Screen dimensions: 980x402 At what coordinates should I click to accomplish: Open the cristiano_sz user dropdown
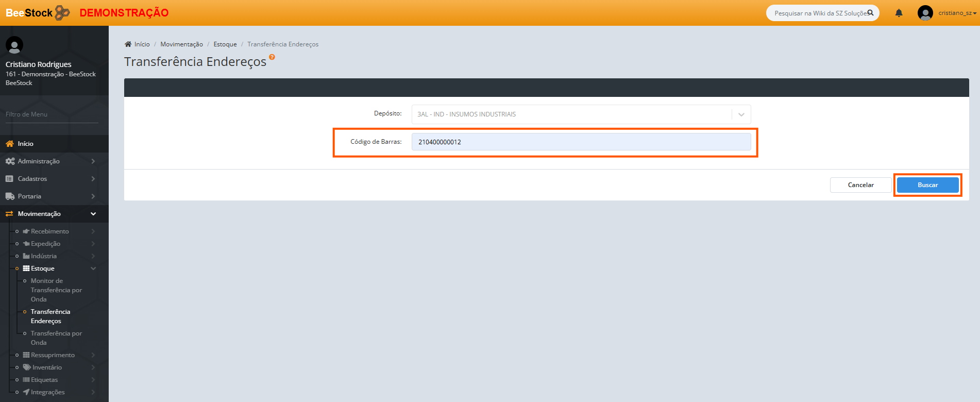957,13
